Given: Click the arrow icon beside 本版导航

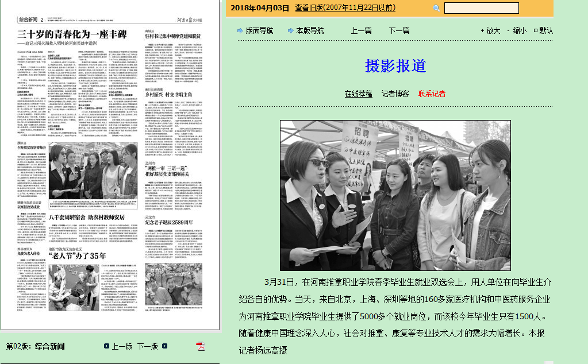Looking at the screenshot, I should point(291,30).
